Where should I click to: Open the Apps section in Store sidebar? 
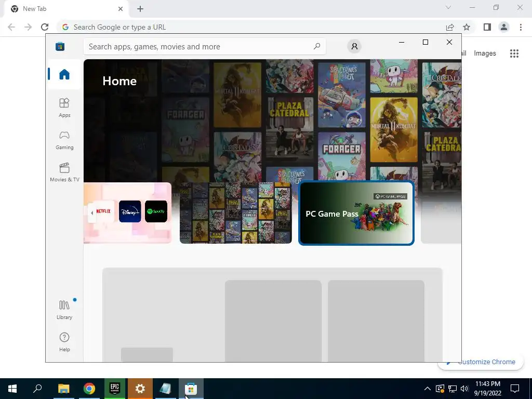click(64, 108)
